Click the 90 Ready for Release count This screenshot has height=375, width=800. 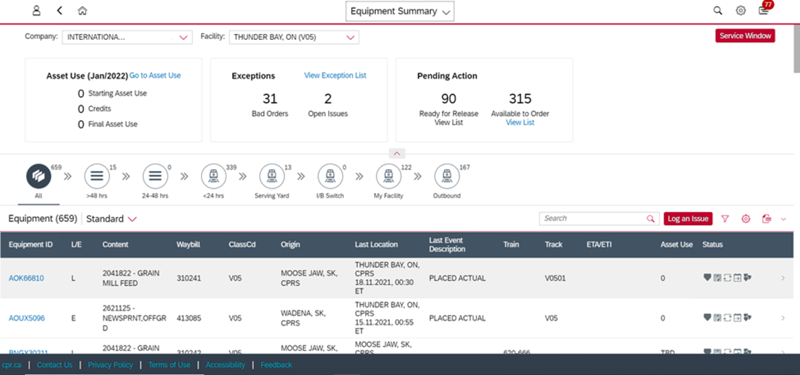click(x=448, y=98)
